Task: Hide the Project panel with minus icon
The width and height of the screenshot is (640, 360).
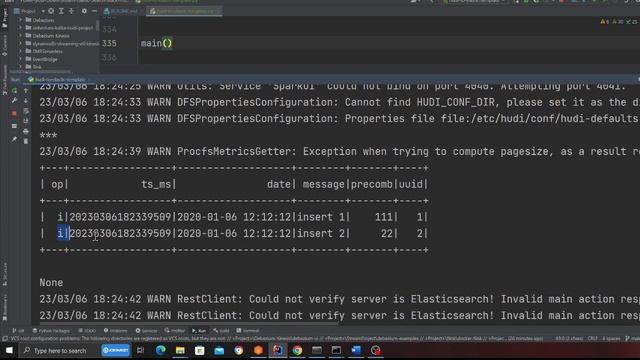Action: (x=94, y=11)
